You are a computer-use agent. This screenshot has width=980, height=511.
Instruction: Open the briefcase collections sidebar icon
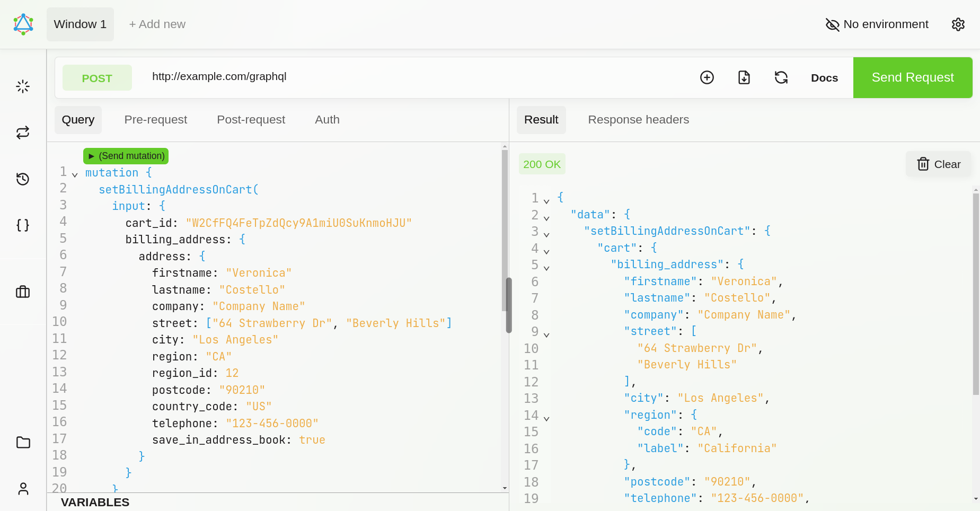[x=23, y=292]
